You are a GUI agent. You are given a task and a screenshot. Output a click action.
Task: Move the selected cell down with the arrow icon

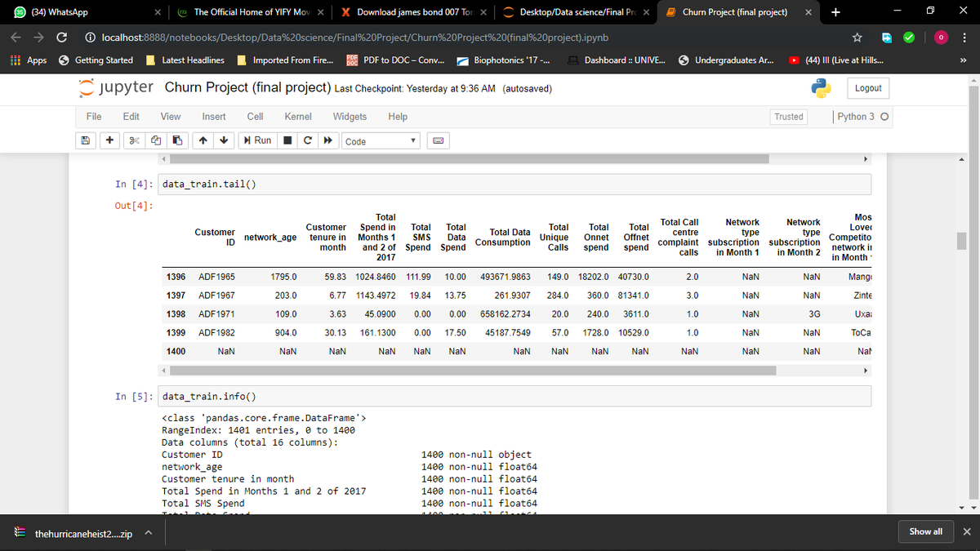[x=223, y=140]
